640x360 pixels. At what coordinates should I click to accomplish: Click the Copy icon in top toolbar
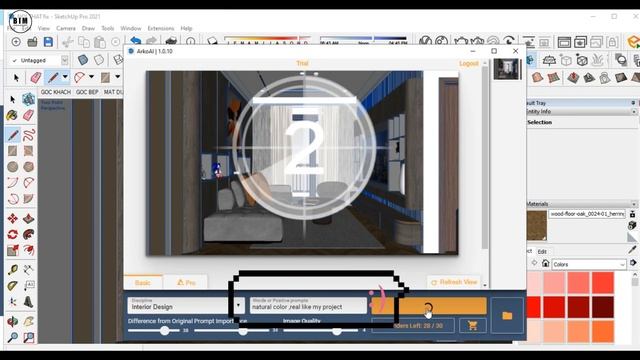84,42
